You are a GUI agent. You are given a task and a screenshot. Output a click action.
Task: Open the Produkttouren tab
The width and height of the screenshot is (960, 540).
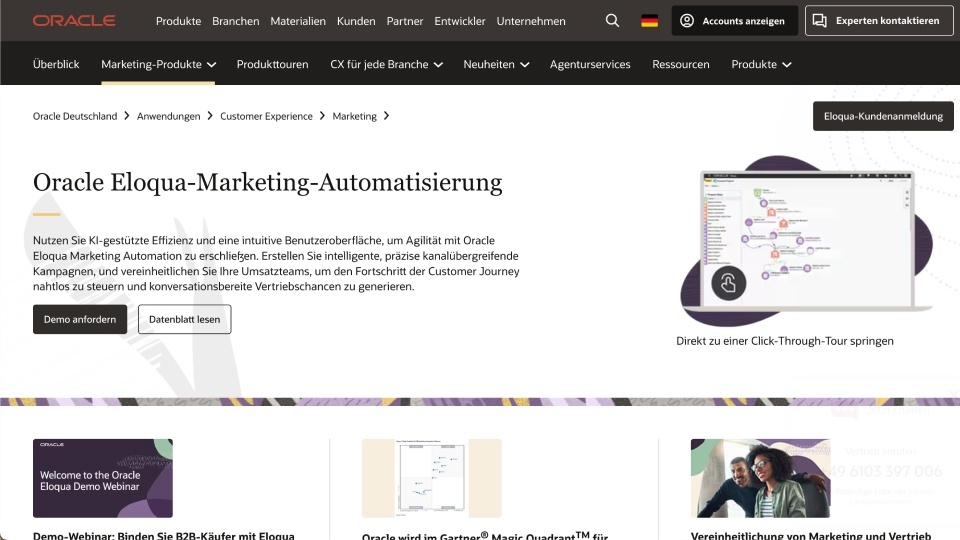pos(272,64)
